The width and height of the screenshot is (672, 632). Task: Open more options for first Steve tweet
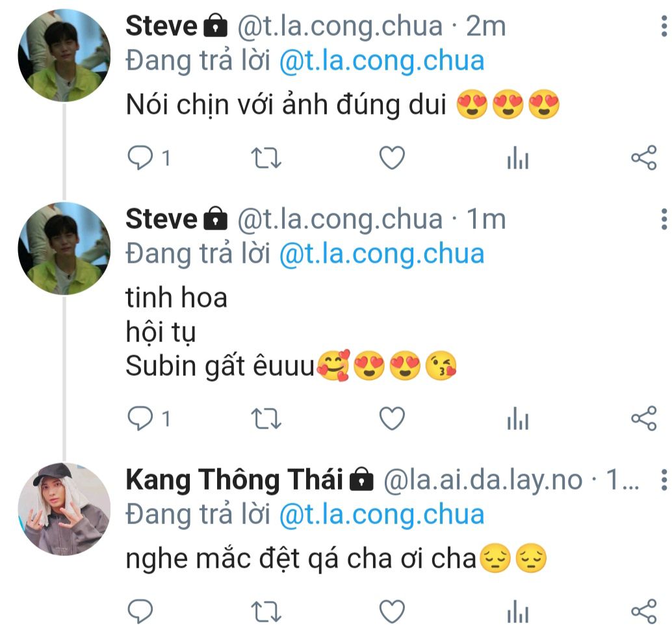coord(663,25)
